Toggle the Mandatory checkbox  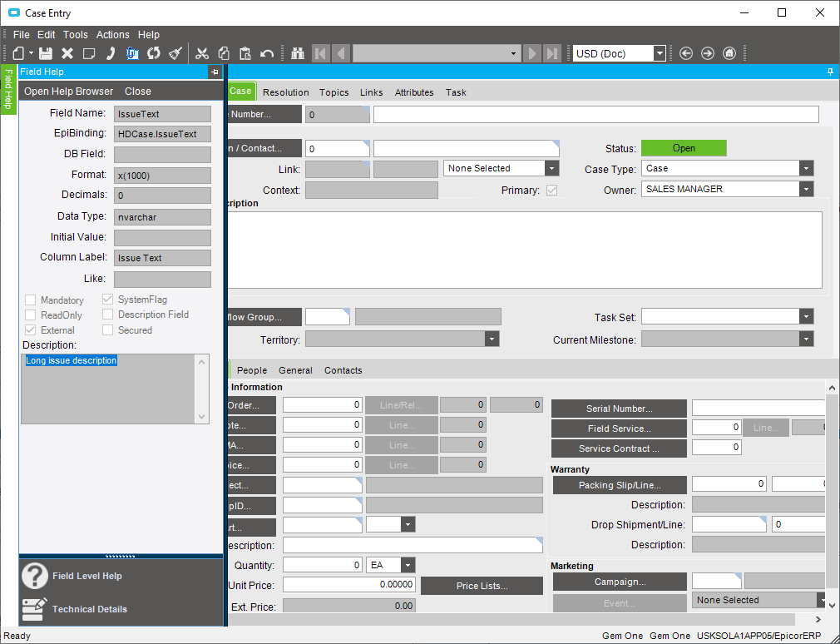tap(31, 300)
